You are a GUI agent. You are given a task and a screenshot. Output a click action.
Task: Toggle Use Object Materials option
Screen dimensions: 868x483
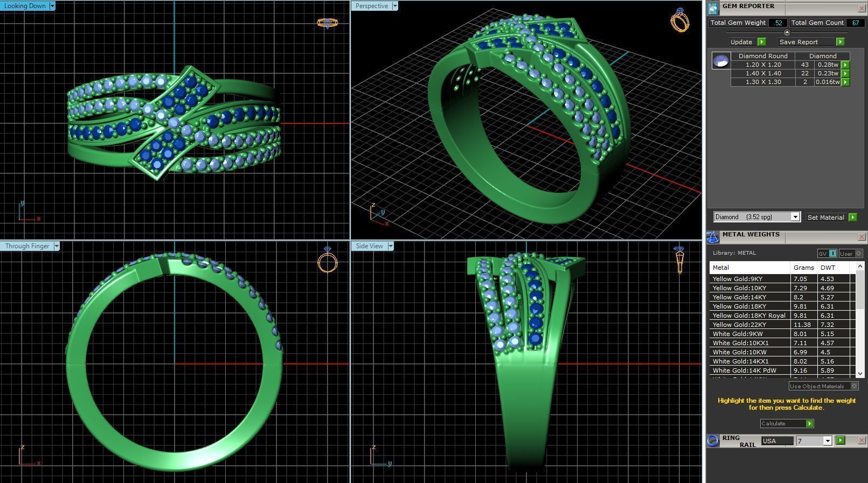click(823, 386)
